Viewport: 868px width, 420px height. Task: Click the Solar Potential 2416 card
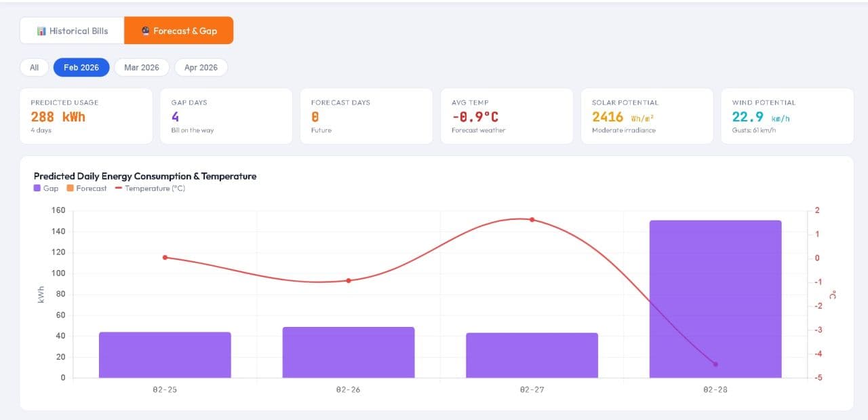[647, 116]
